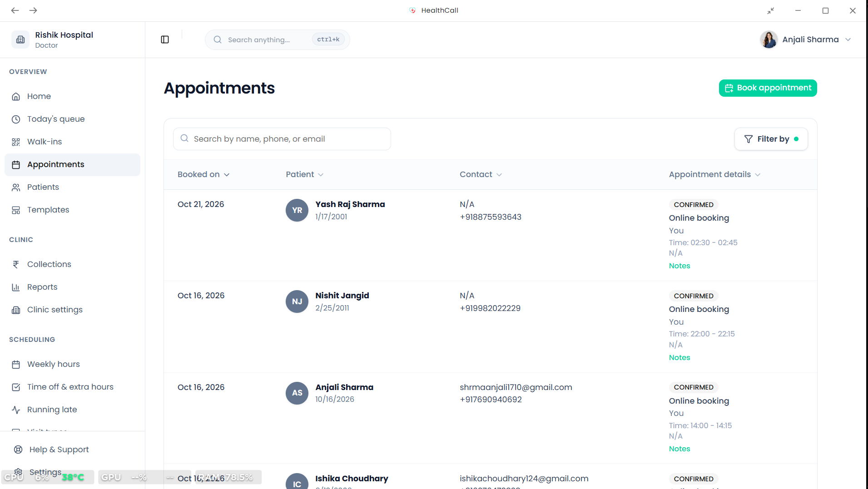This screenshot has width=868, height=489.
Task: Go back using the left arrow
Action: (x=15, y=10)
